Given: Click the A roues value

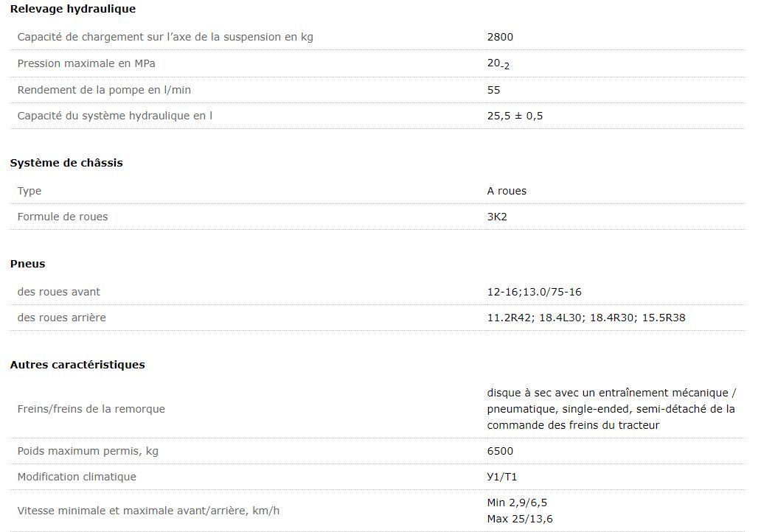Looking at the screenshot, I should tap(507, 191).
